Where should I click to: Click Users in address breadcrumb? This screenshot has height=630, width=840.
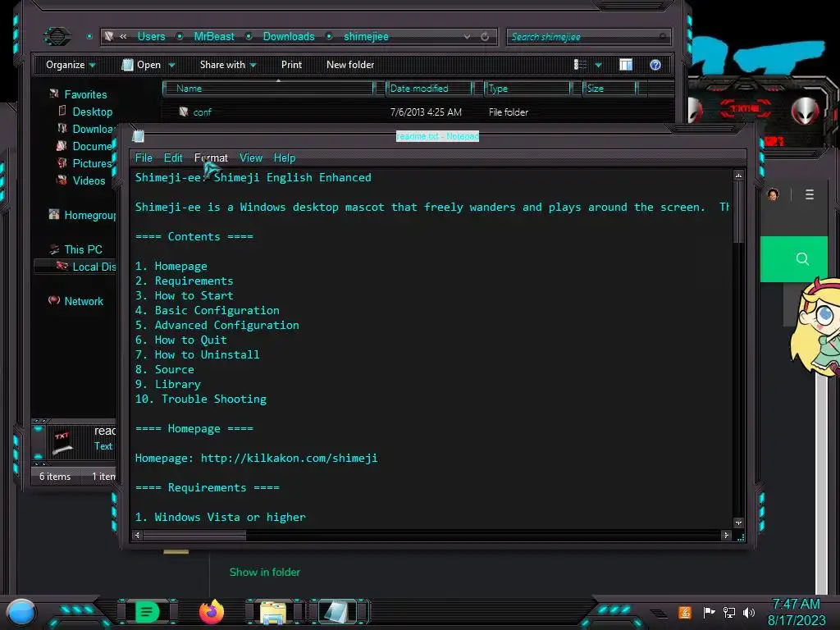tap(151, 36)
